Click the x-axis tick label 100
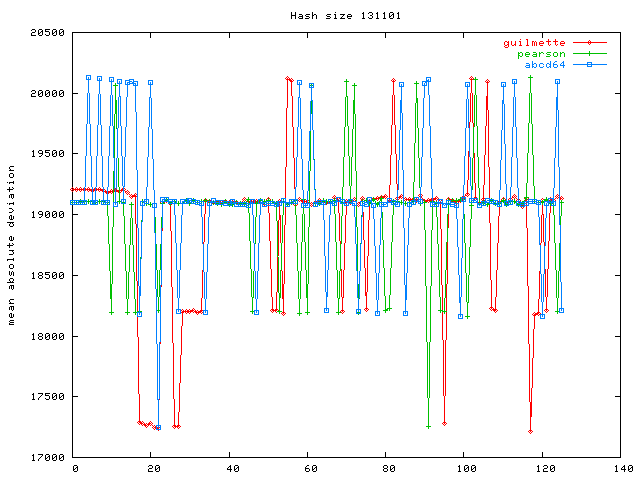Viewport: 640px width, 480px height. [x=466, y=469]
